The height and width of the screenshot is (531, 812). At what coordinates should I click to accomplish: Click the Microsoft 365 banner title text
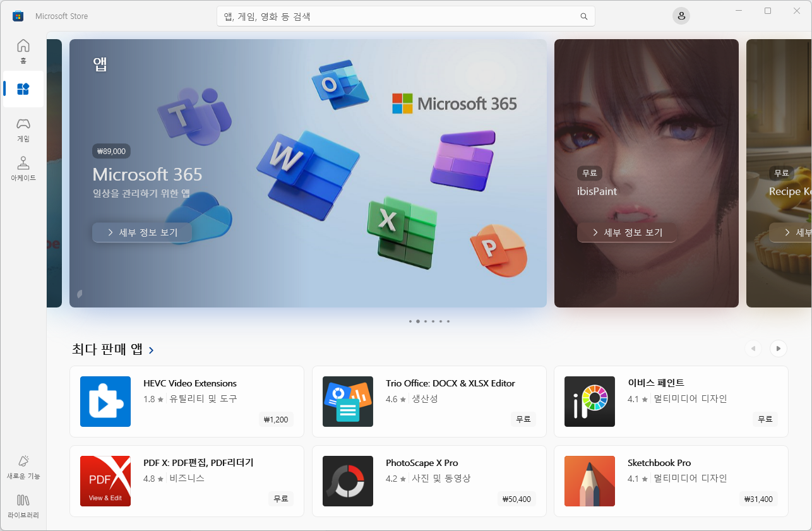point(147,174)
